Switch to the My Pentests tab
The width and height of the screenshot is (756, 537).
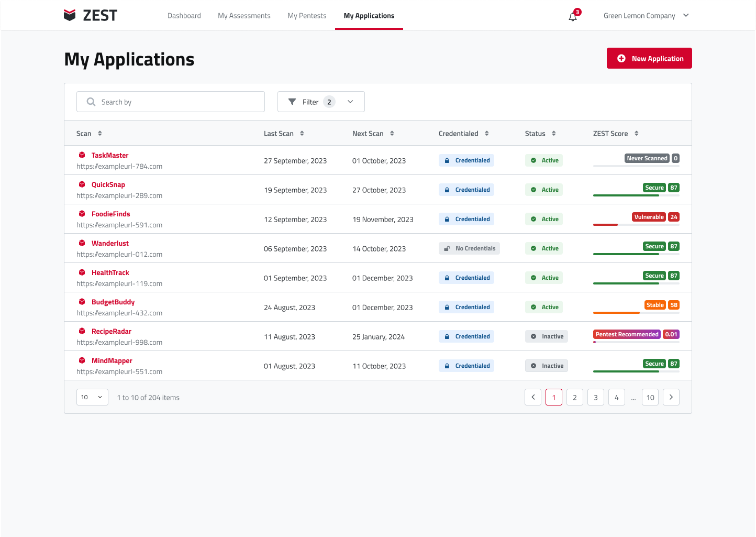point(307,16)
